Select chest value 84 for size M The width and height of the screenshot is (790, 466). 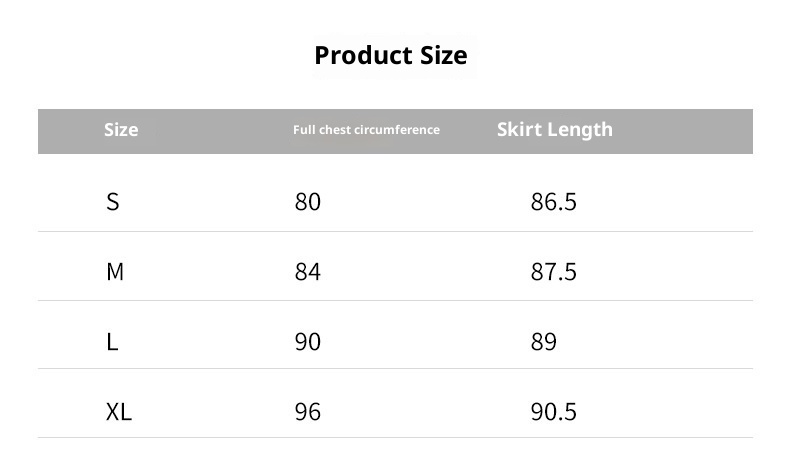[x=308, y=272]
